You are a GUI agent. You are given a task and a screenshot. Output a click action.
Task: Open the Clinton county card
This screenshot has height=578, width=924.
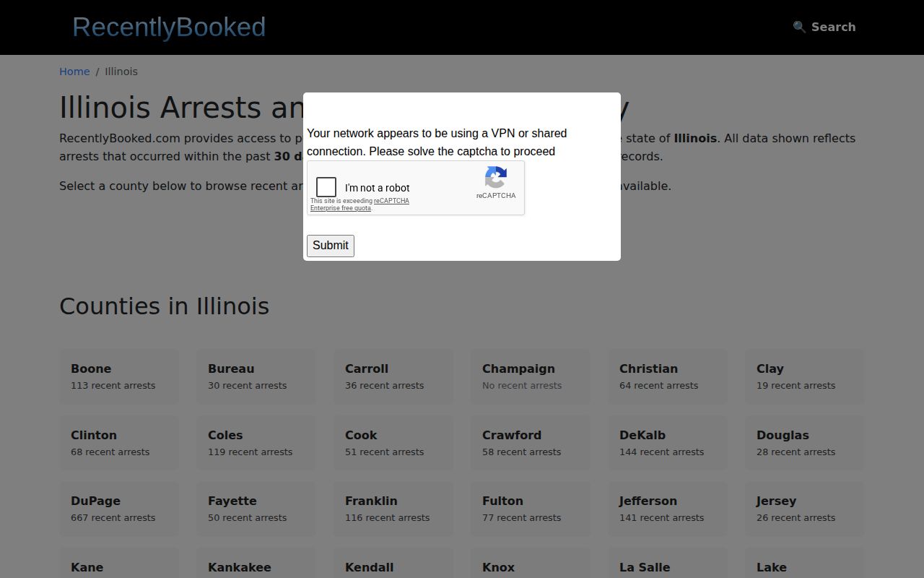(119, 443)
